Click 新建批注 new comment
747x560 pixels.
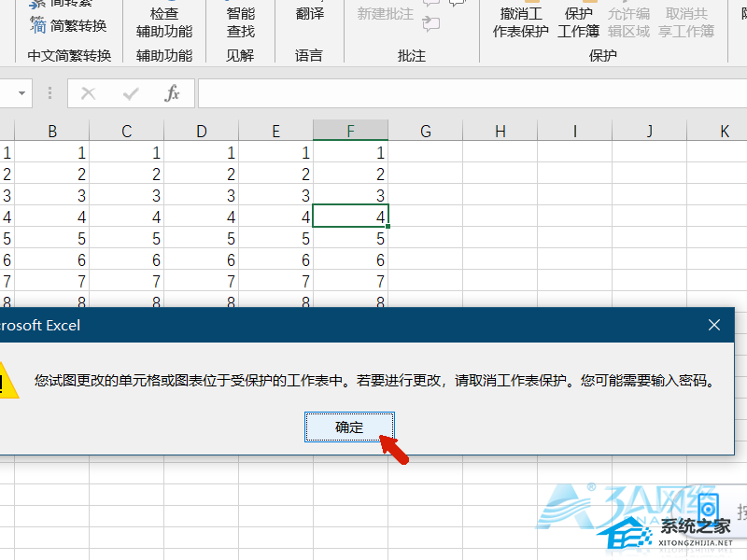tap(385, 13)
